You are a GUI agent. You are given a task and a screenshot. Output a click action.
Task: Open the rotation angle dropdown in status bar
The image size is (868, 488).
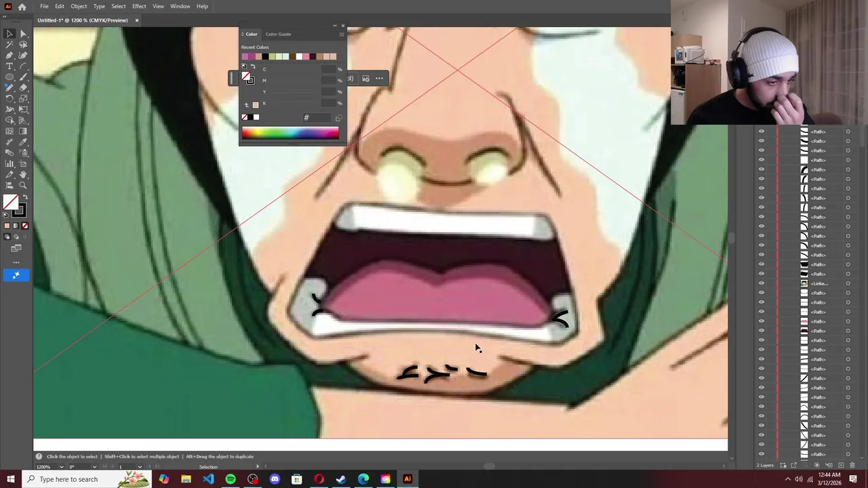[x=94, y=466]
